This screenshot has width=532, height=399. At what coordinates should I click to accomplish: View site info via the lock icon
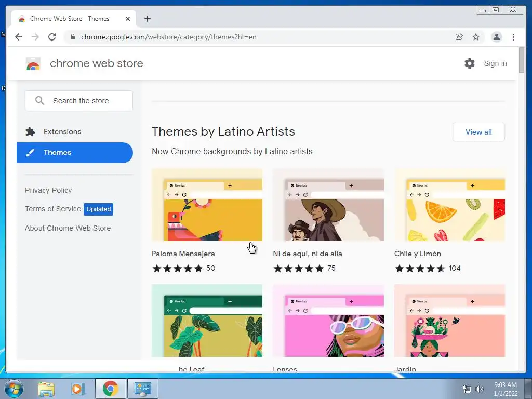72,37
